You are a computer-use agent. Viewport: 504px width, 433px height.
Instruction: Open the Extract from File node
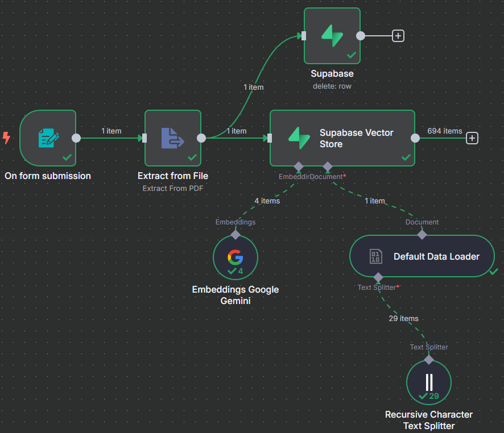click(173, 138)
